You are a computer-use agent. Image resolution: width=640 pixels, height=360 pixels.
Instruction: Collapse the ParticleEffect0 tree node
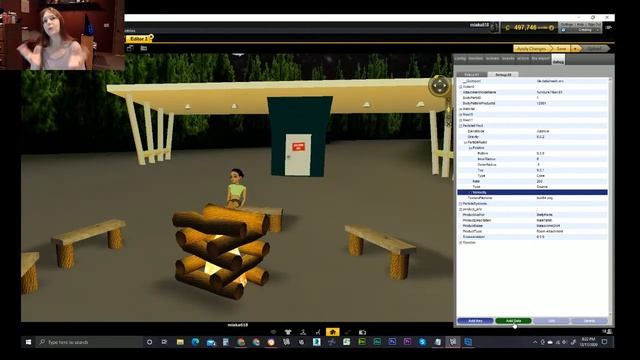coord(460,126)
